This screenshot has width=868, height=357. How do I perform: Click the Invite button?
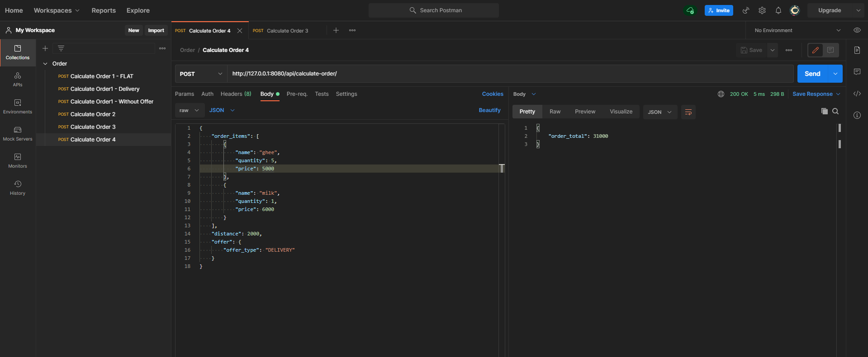click(719, 10)
